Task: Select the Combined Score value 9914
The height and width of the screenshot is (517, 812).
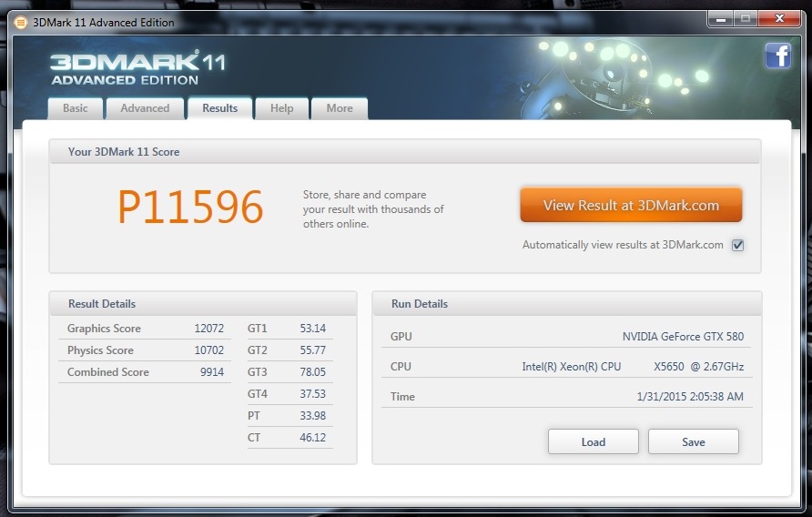Action: (x=212, y=372)
